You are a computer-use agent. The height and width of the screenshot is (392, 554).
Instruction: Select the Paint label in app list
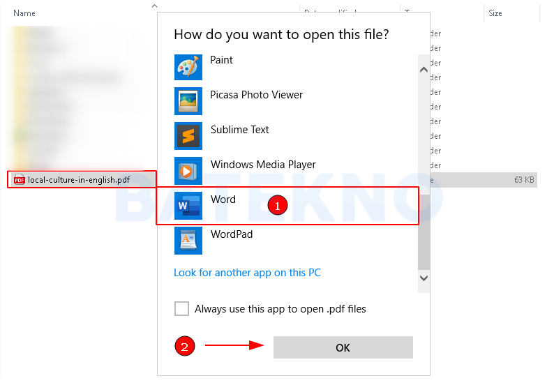point(221,60)
